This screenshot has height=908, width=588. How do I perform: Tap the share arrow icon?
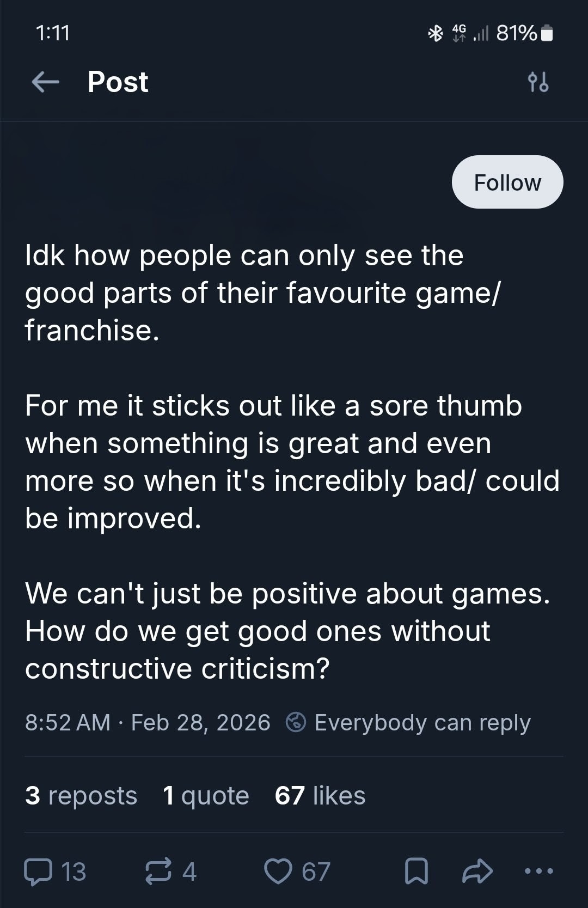coord(477,871)
